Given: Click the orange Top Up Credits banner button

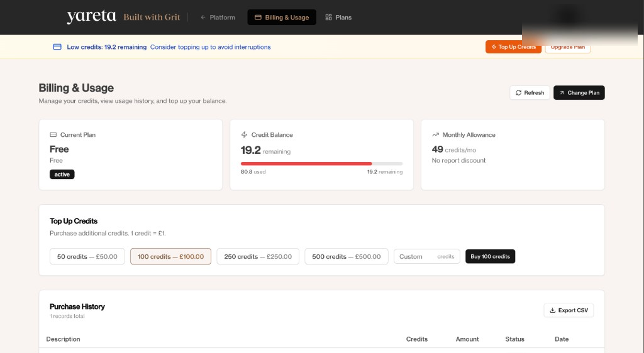Looking at the screenshot, I should pyautogui.click(x=513, y=46).
